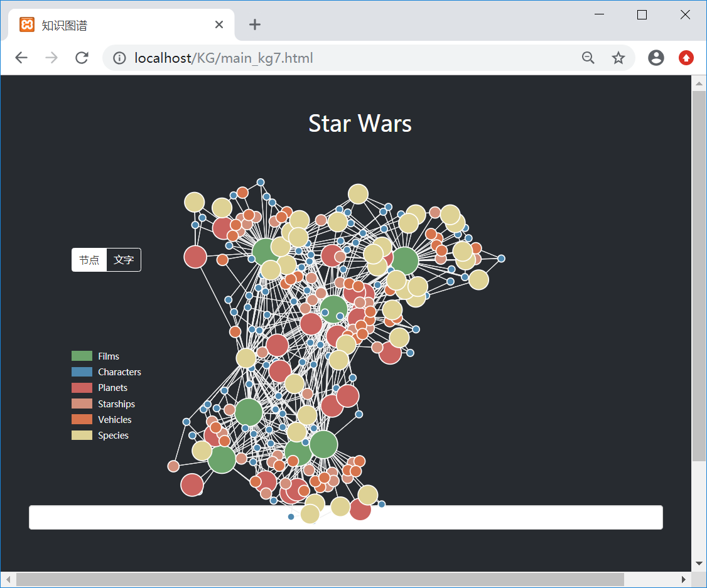This screenshot has width=707, height=588.
Task: Click the vertical scrollbar thumb
Action: 699,275
